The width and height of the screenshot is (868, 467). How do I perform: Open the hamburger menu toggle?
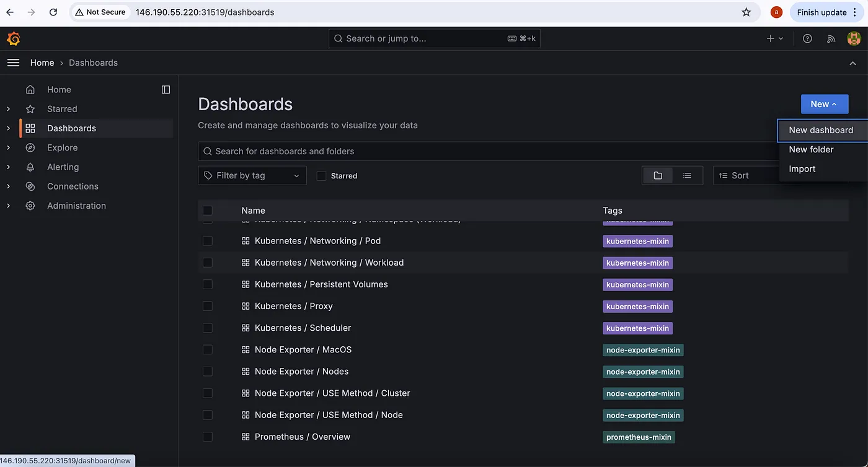coord(13,63)
